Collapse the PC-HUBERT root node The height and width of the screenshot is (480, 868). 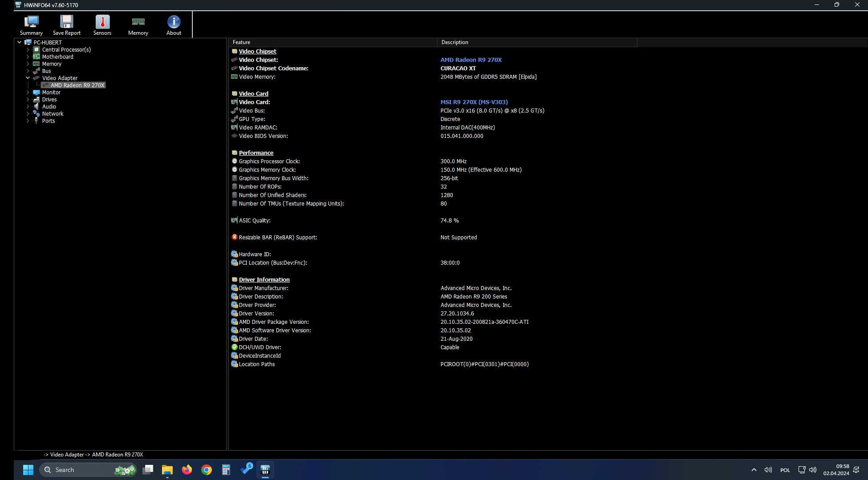(x=19, y=42)
